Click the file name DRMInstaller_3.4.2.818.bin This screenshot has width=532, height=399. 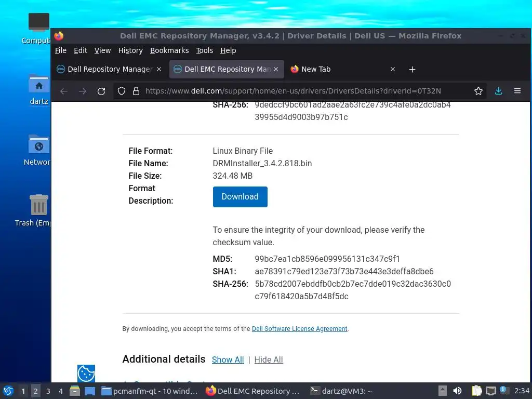tap(262, 163)
